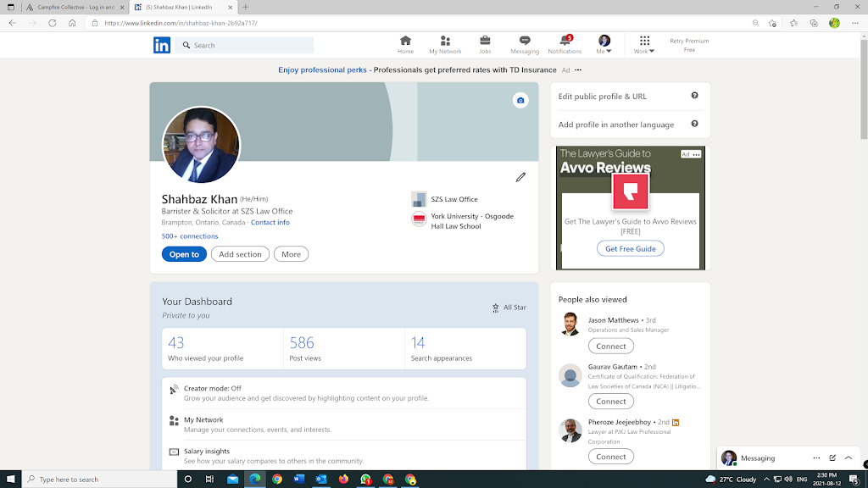868x488 pixels.
Task: Close the Shahbaz Khan LinkedIn browser tab
Action: [x=231, y=7]
